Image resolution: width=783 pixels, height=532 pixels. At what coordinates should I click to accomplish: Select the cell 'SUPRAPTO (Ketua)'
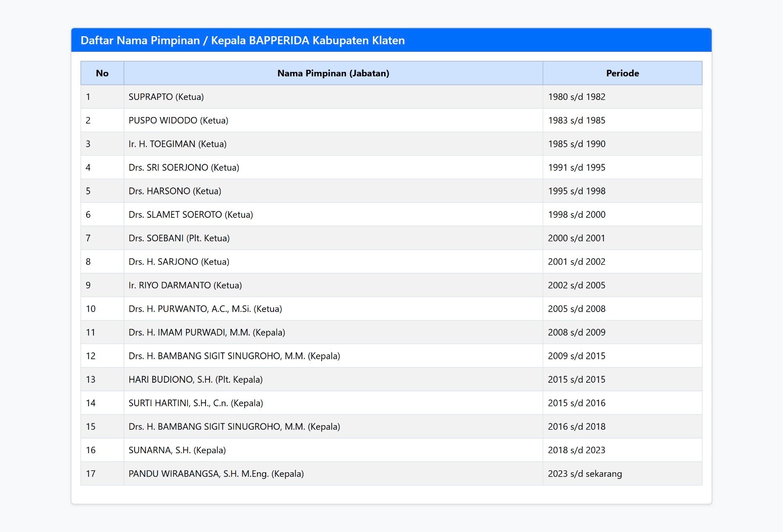click(x=333, y=97)
